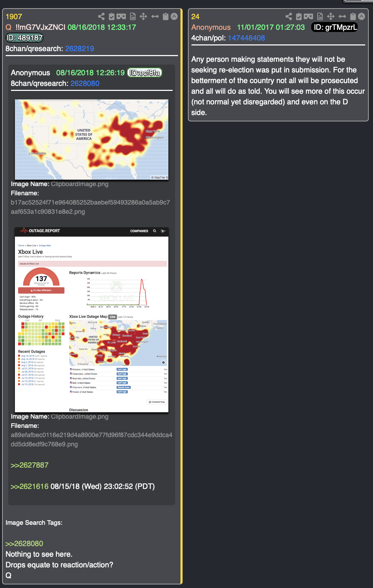Click timestamp 11/01/2017 01:27:03
The height and width of the screenshot is (588, 373).
[x=271, y=27]
